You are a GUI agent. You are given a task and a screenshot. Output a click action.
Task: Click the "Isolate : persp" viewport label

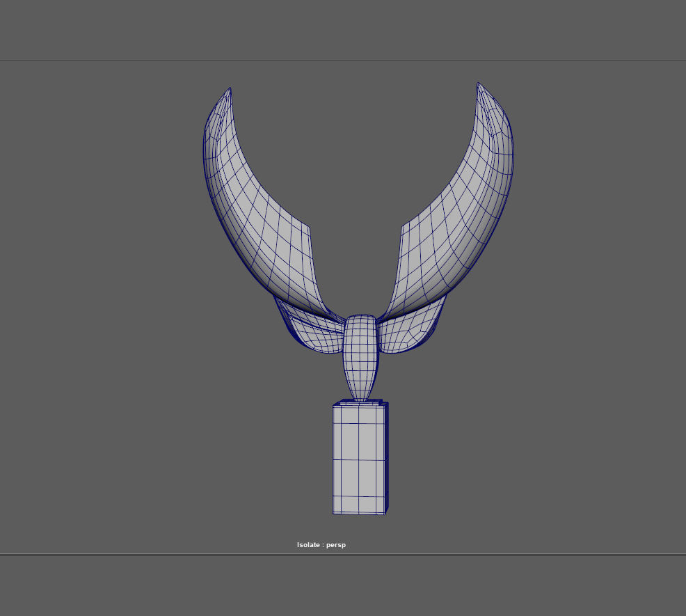(x=321, y=544)
